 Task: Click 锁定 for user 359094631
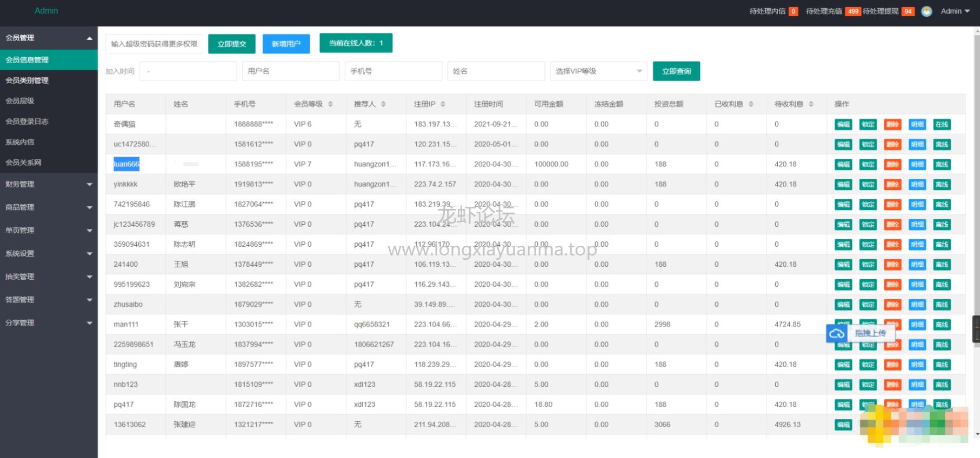tap(868, 245)
